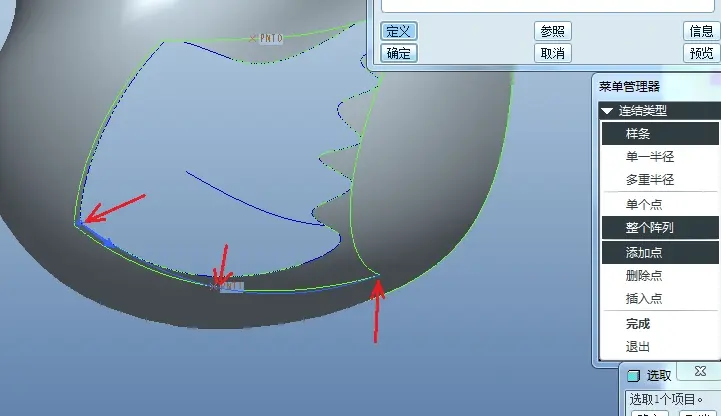Choose 单一半径 option in the menu

[660, 157]
